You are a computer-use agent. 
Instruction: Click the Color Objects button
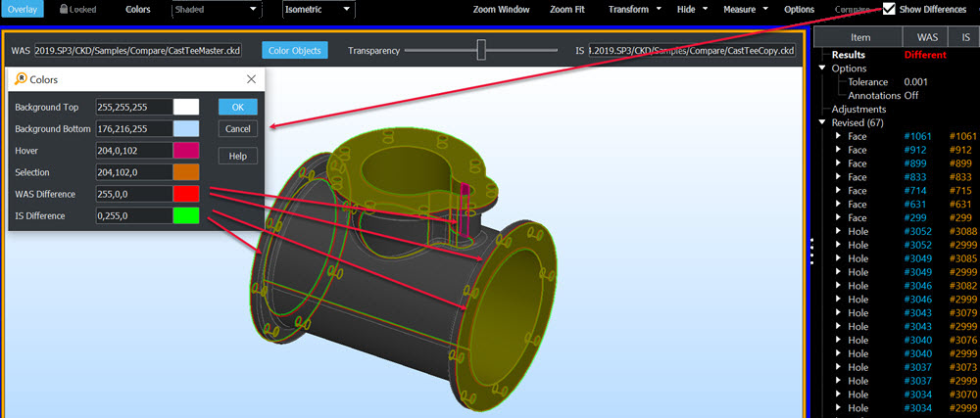pos(294,51)
